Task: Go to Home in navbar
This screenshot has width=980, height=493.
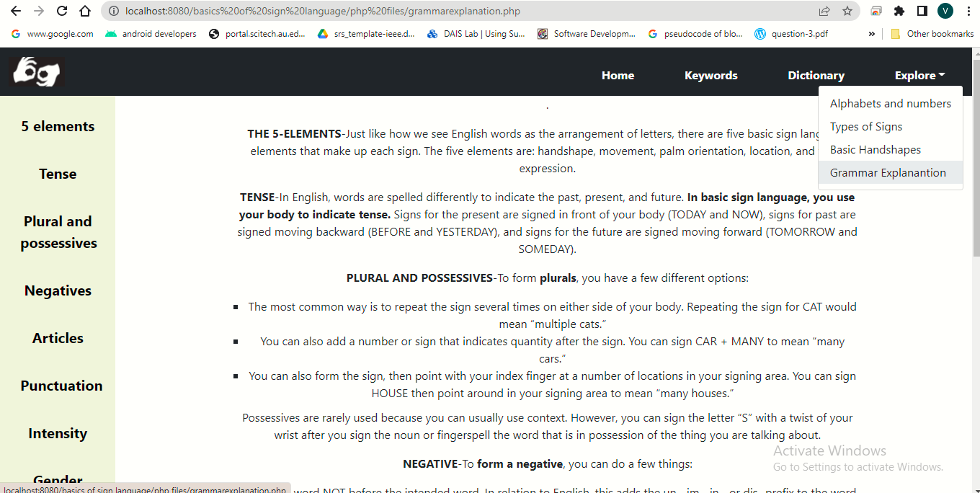Action: [x=618, y=75]
